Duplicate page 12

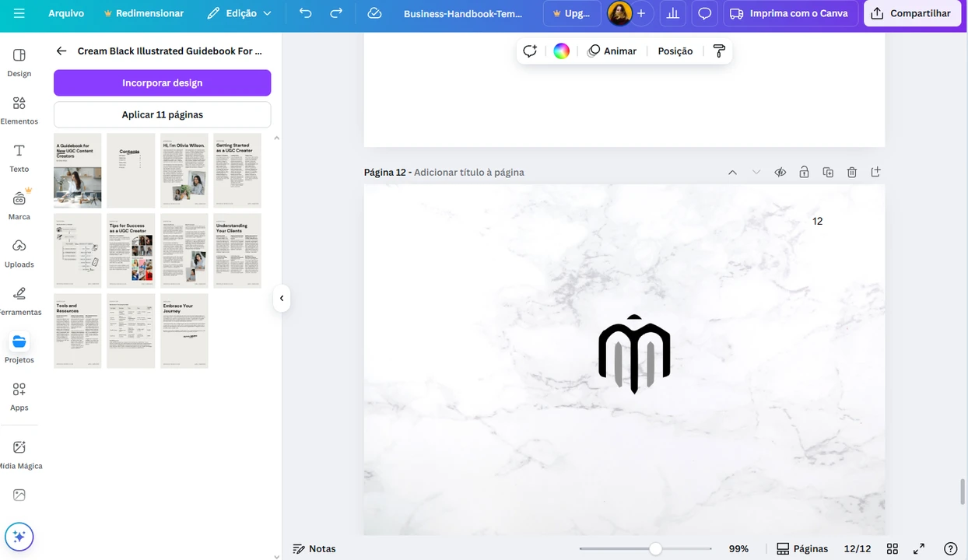[828, 172]
